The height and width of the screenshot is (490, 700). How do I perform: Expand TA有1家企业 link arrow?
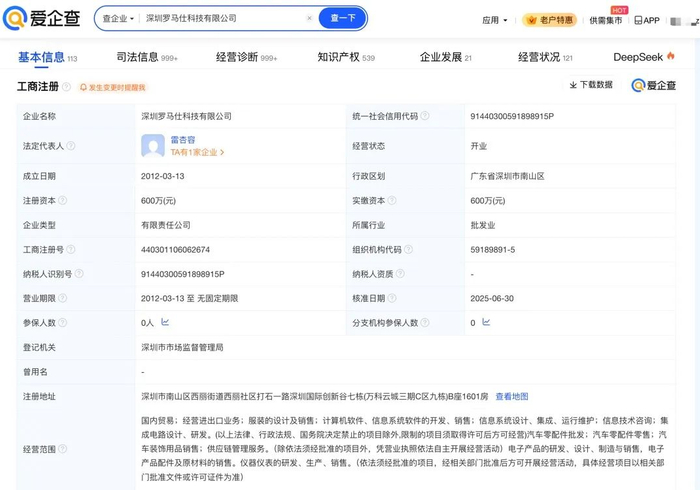(222, 153)
